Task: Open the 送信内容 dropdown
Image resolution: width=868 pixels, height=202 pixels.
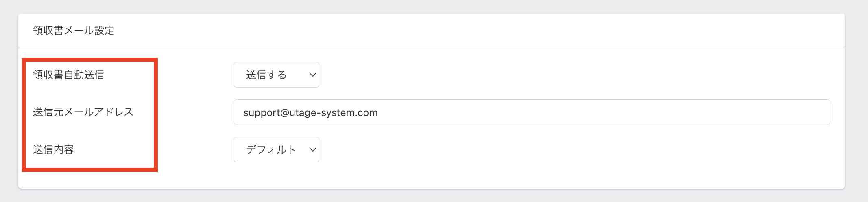Action: [276, 149]
